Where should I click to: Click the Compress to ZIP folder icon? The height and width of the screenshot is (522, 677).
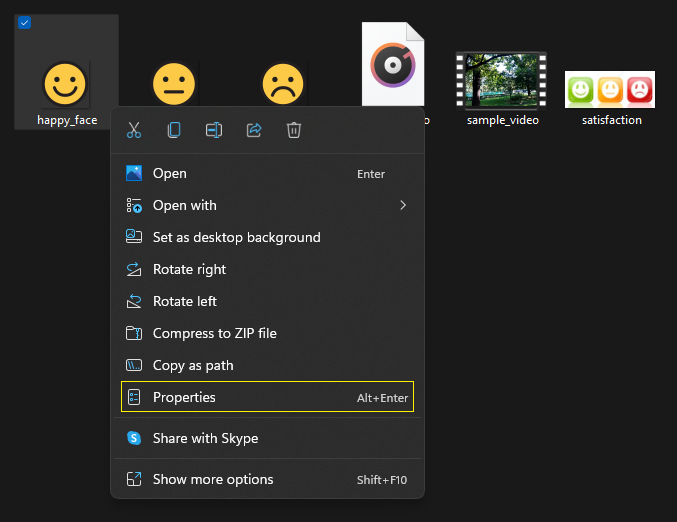134,333
